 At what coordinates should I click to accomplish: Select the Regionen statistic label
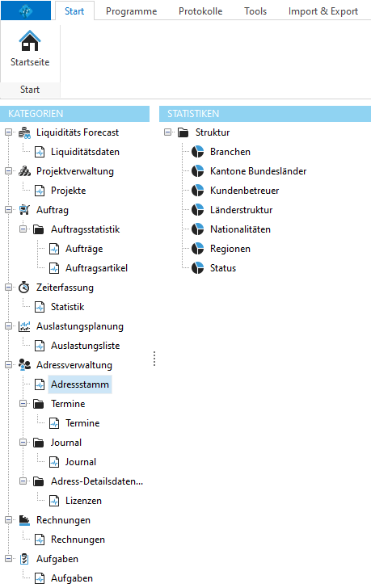click(x=230, y=249)
